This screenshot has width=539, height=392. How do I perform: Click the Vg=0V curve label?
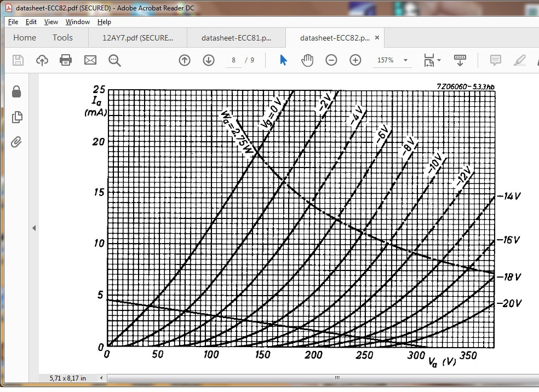(271, 112)
